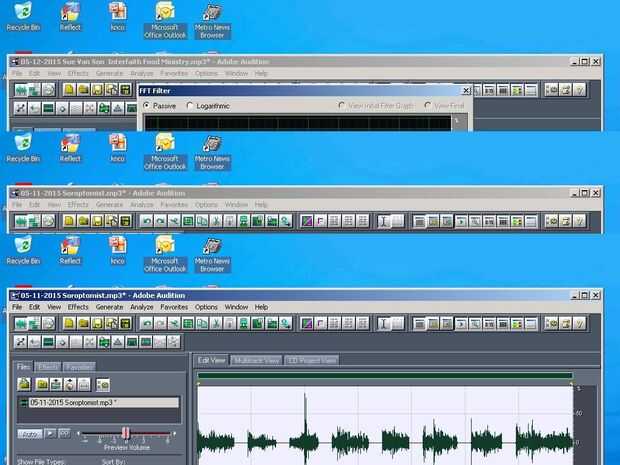Image resolution: width=620 pixels, height=465 pixels.
Task: Click the Open folder icon in the active window toolbar
Action: tap(83, 323)
